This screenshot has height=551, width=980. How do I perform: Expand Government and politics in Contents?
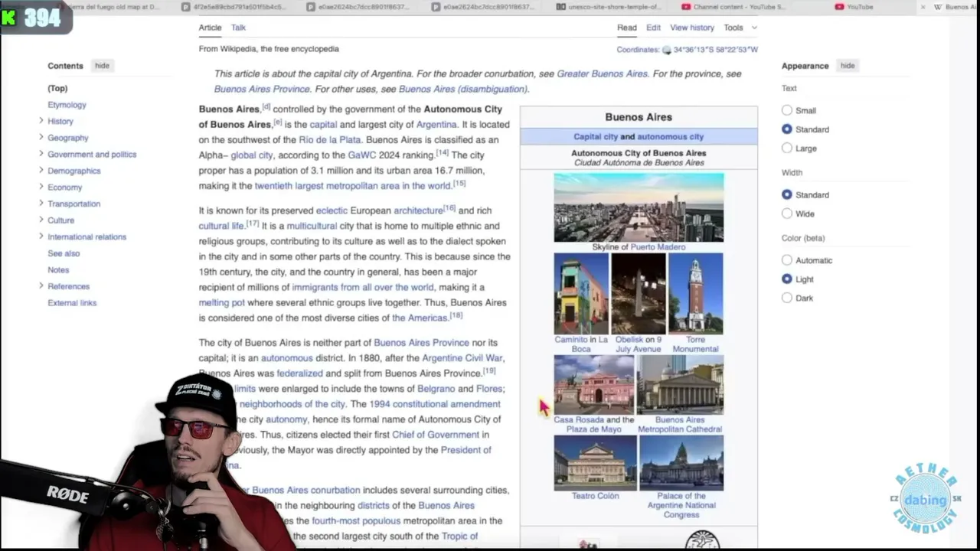coord(41,154)
